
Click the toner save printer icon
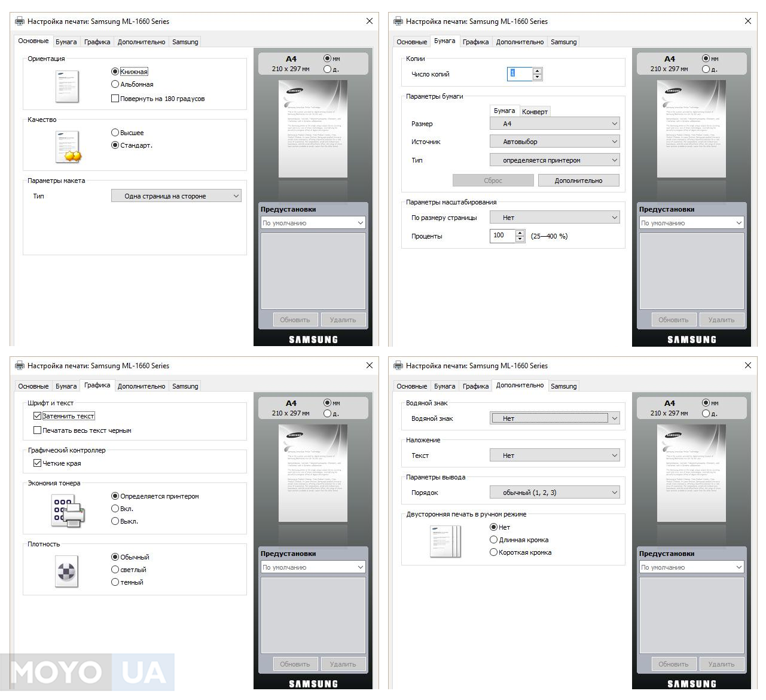tap(68, 512)
